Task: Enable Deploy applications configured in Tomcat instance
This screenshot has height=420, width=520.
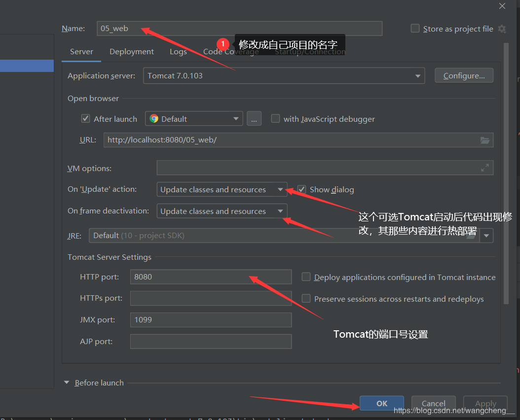Action: pyautogui.click(x=306, y=277)
